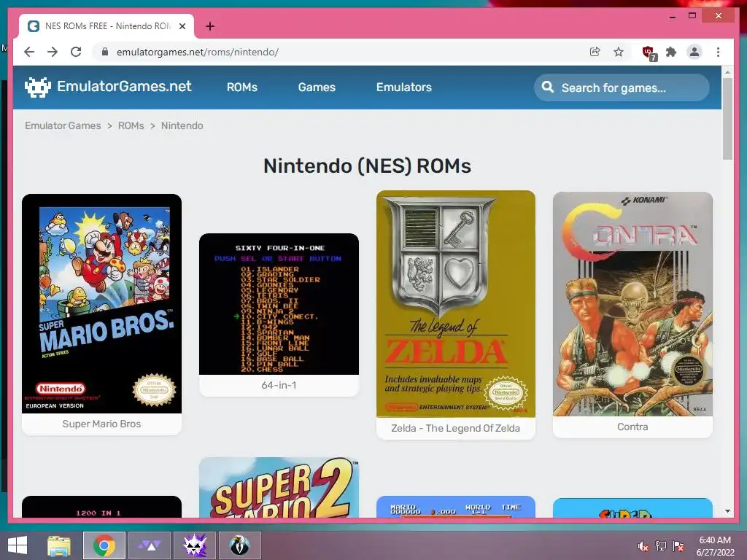
Task: Open Chrome's three-dot menu
Action: [x=718, y=52]
